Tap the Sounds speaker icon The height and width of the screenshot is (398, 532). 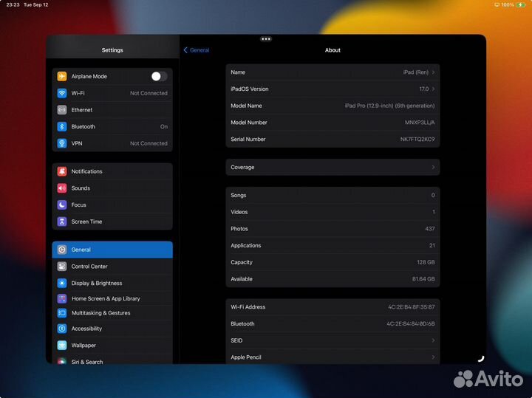coord(62,188)
